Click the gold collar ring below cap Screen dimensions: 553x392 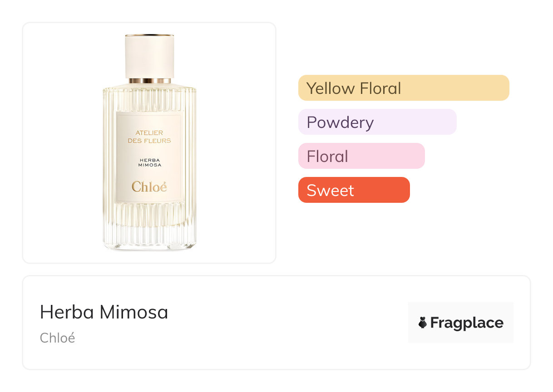click(149, 81)
